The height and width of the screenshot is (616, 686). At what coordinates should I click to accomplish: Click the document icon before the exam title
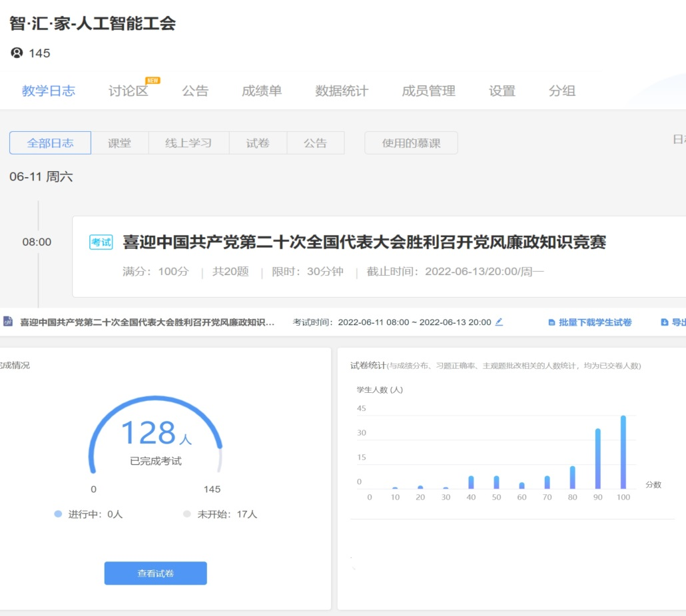pos(8,322)
